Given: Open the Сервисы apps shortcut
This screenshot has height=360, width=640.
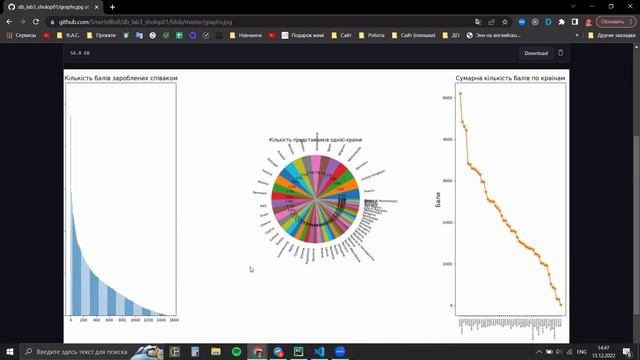Looking at the screenshot, I should point(21,36).
